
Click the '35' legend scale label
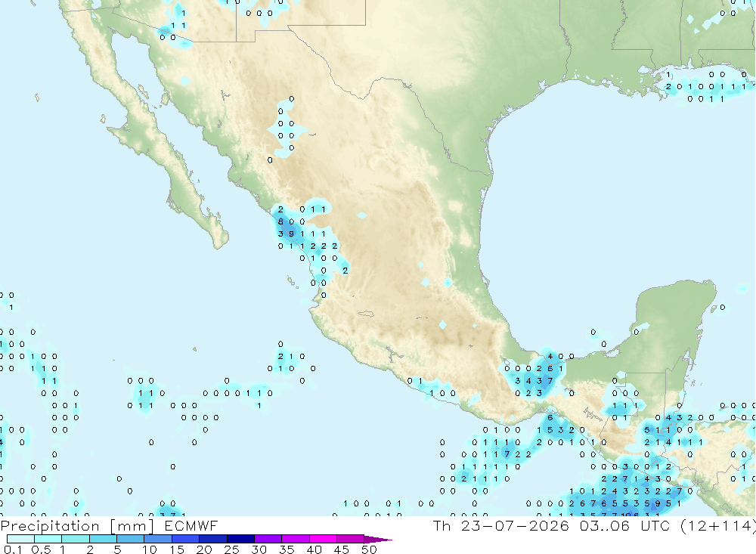pos(287,549)
